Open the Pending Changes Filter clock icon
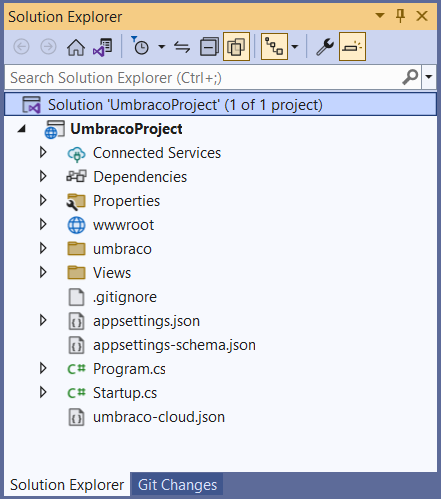The height and width of the screenshot is (499, 441). [x=140, y=46]
